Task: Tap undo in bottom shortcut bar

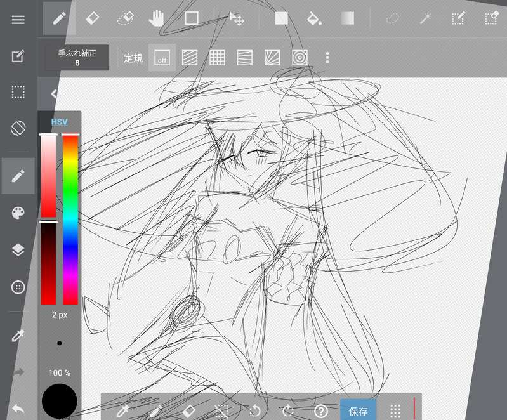Action: 255,411
